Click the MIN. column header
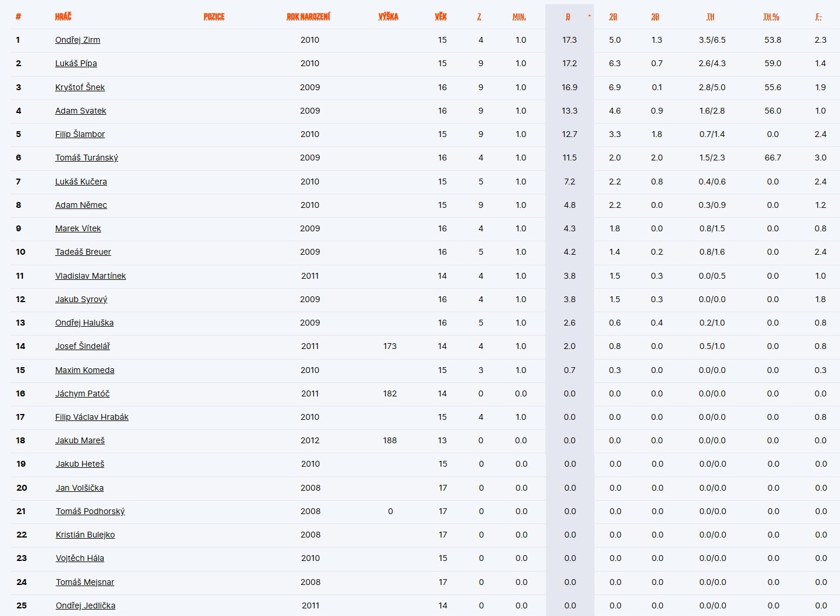 point(519,17)
